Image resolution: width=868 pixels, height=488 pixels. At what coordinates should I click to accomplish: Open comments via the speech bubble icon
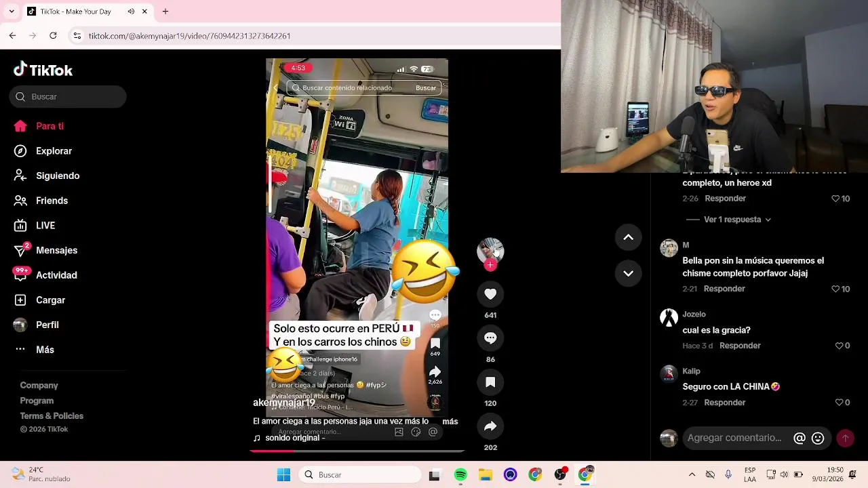click(490, 338)
